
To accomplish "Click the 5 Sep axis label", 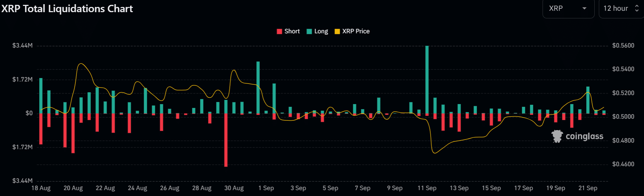I will pos(330,188).
